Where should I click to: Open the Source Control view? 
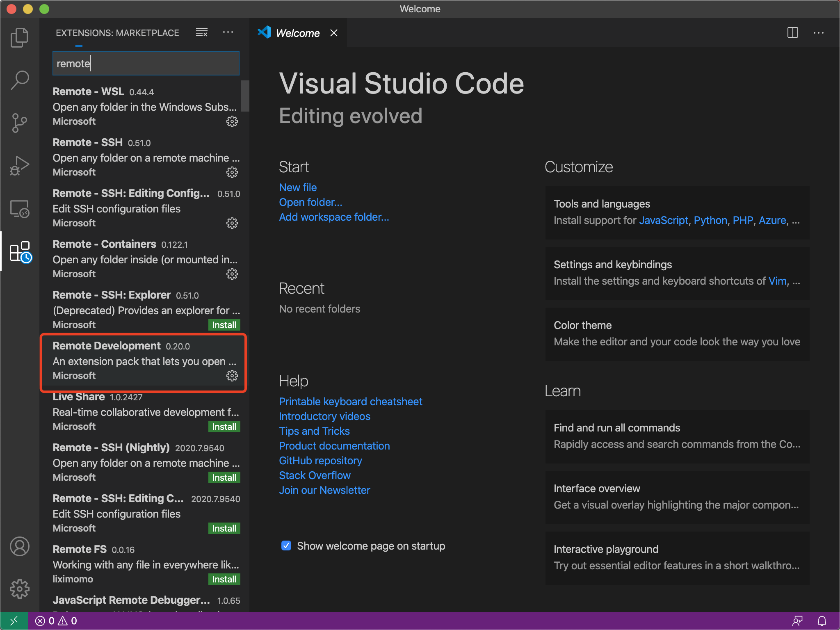click(19, 123)
